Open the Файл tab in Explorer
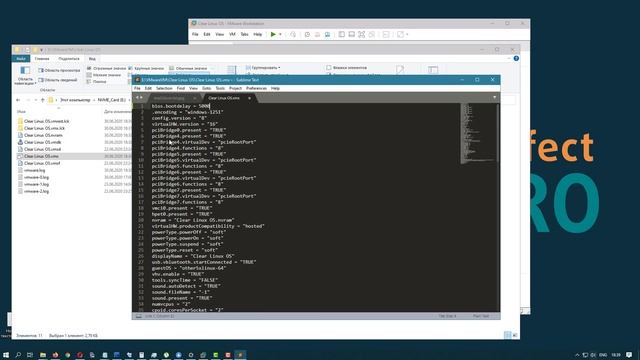Viewport: 640px width, 360px height. click(x=21, y=59)
